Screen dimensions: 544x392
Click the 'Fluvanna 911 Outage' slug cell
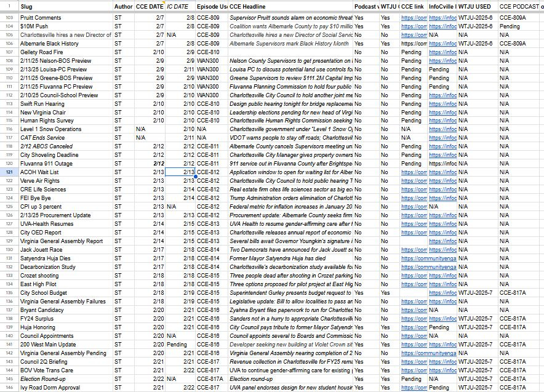coord(66,164)
